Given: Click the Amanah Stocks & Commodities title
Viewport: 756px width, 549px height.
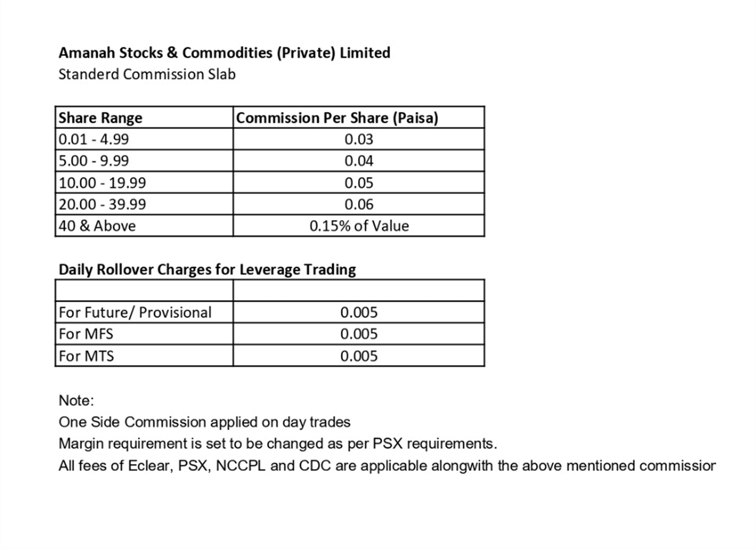Looking at the screenshot, I should tap(224, 53).
